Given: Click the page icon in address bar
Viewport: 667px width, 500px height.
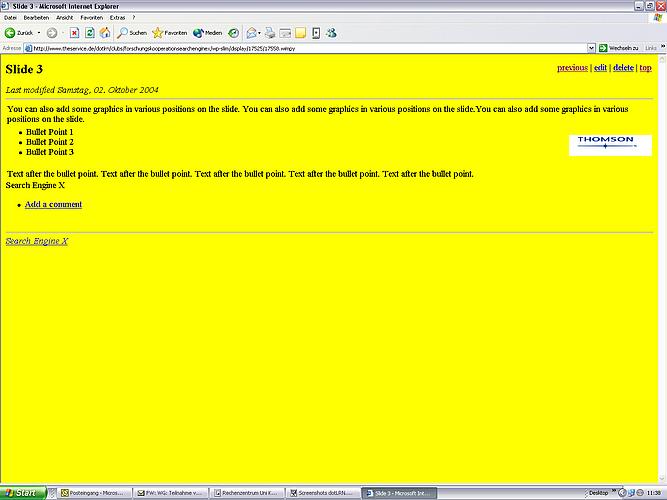Looking at the screenshot, I should [x=28, y=49].
